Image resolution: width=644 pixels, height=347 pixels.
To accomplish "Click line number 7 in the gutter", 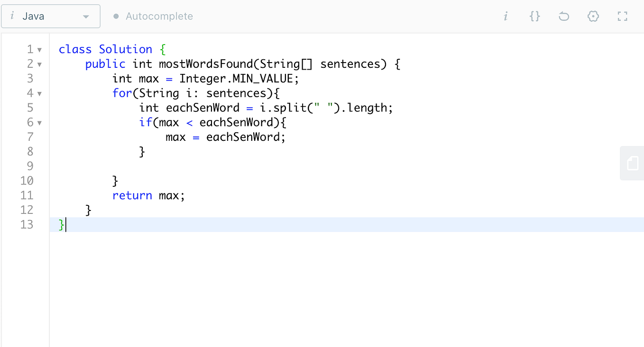I will pyautogui.click(x=30, y=137).
